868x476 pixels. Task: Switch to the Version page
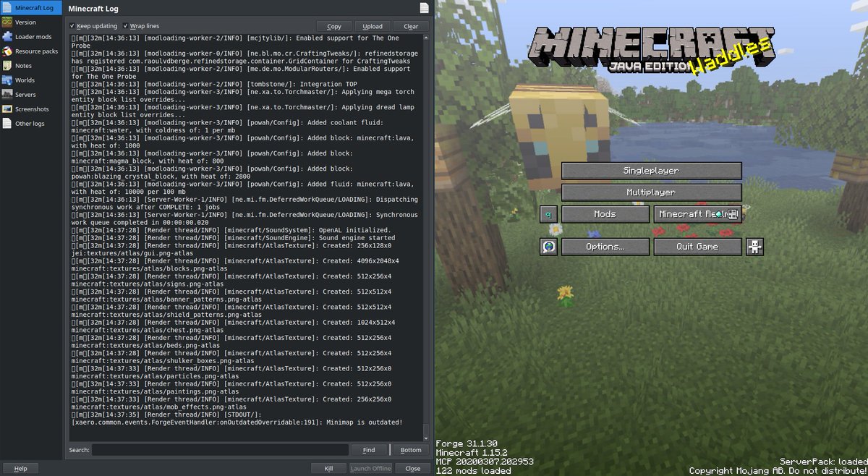click(x=31, y=22)
